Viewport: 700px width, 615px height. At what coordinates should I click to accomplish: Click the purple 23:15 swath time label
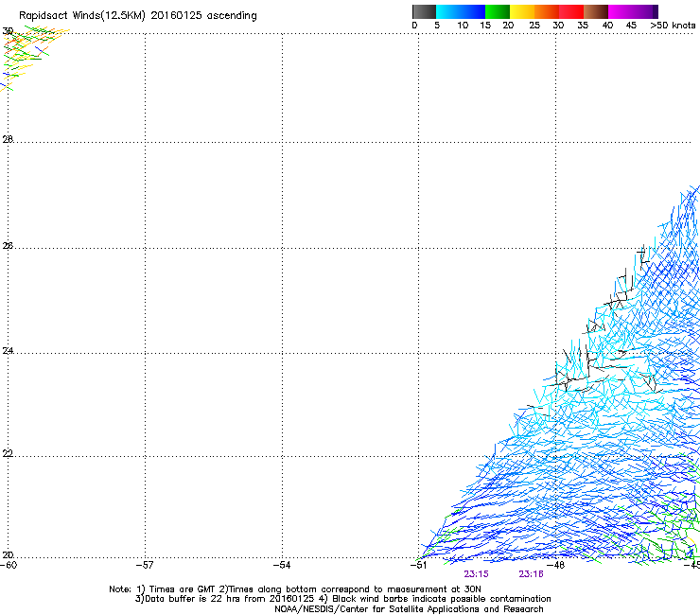click(x=476, y=574)
